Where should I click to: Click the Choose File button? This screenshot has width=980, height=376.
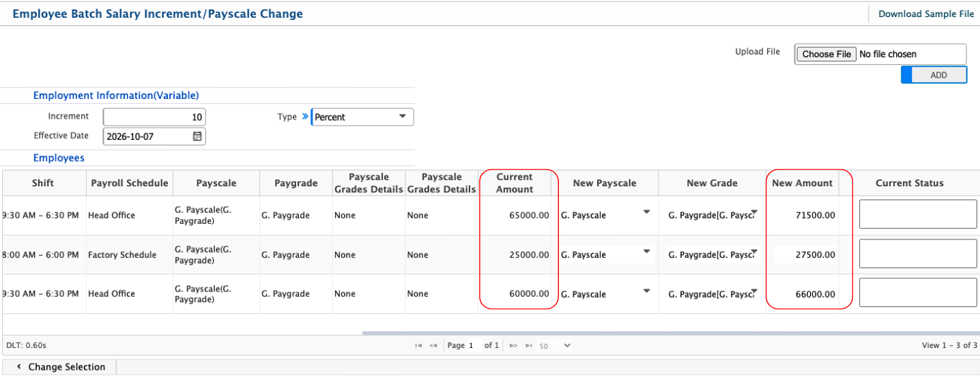tap(826, 54)
